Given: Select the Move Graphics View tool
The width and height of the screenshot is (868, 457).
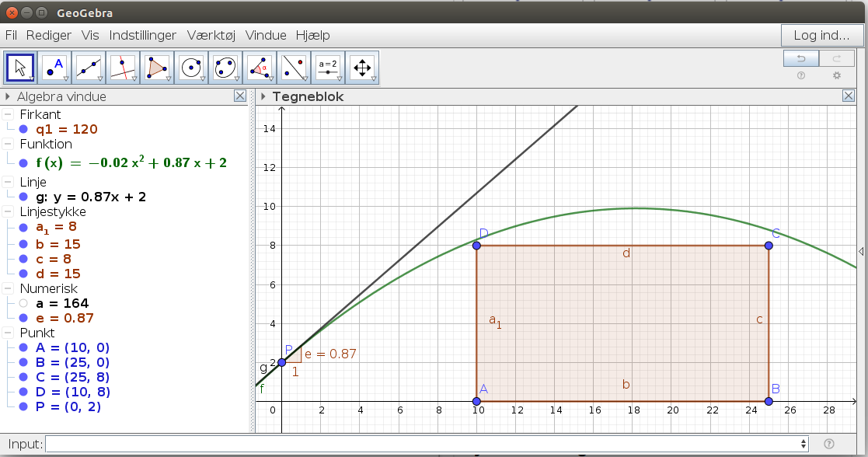Looking at the screenshot, I should (x=362, y=68).
